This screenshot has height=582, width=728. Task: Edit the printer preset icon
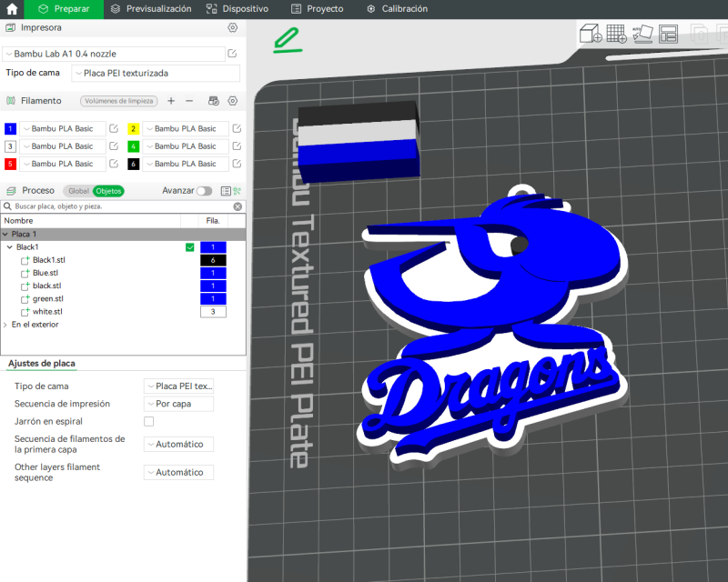tap(232, 54)
